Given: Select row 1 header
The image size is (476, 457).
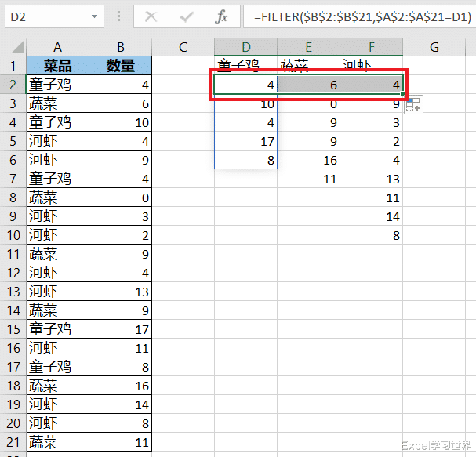Looking at the screenshot, I should (x=13, y=66).
